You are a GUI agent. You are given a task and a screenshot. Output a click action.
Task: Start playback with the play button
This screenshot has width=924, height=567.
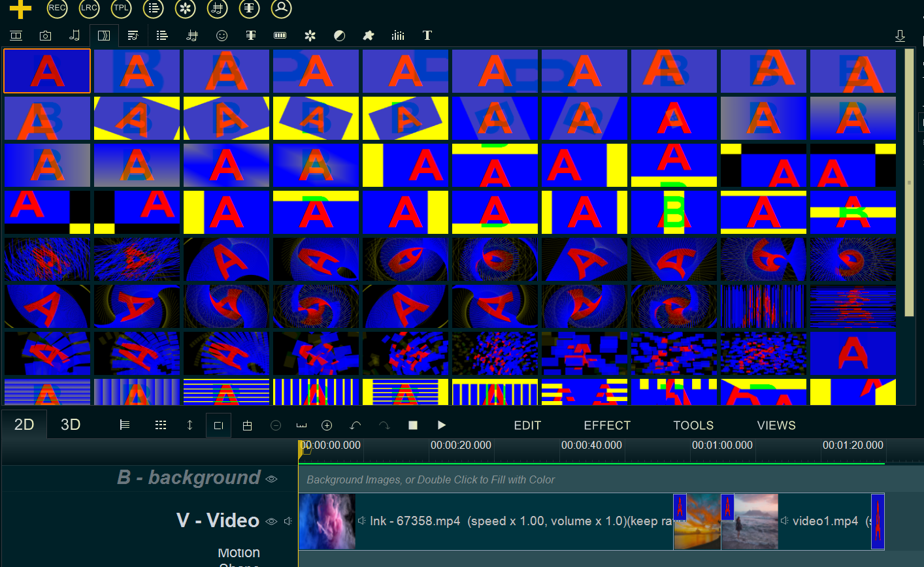442,425
